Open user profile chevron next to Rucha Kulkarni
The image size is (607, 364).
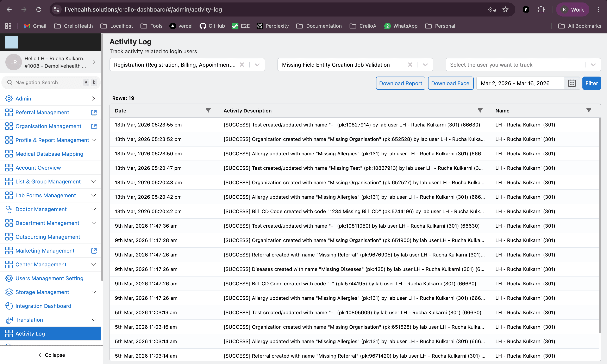click(x=94, y=62)
